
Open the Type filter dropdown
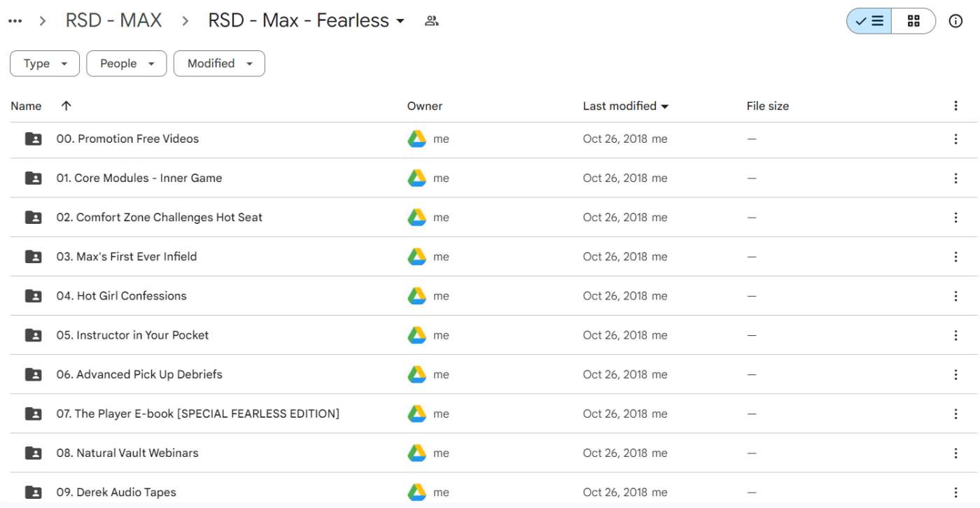point(44,63)
